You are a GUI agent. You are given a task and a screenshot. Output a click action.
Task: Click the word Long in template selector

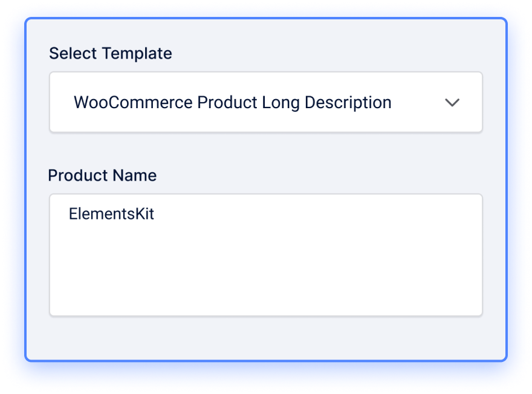click(281, 103)
